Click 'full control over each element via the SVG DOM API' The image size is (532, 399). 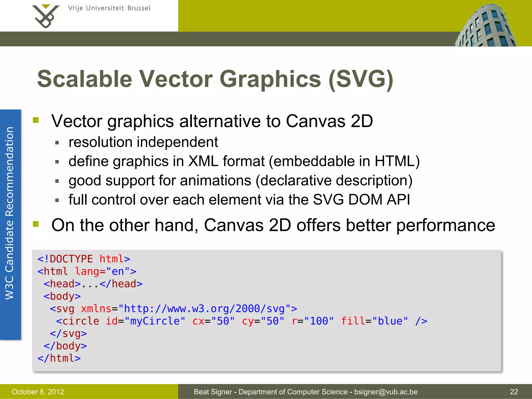click(239, 199)
